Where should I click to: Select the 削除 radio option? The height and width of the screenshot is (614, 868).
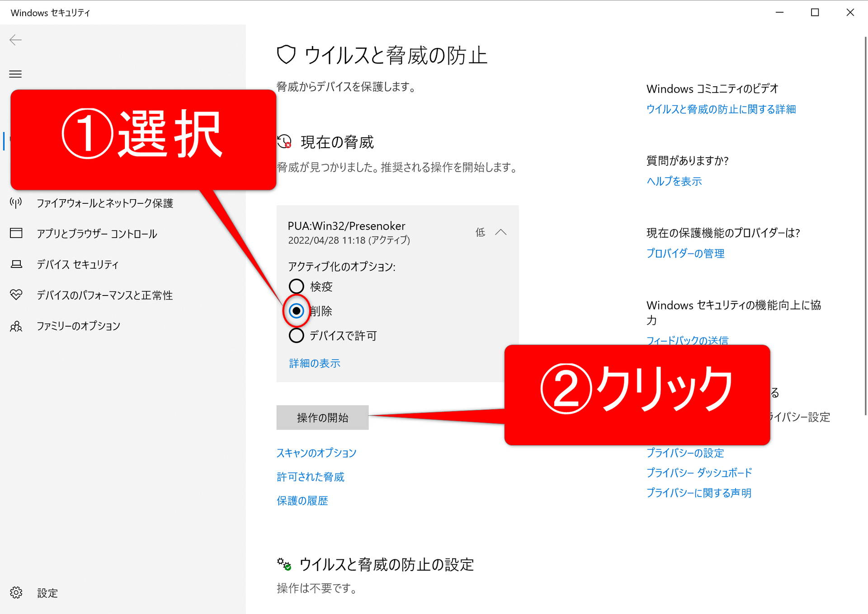296,311
